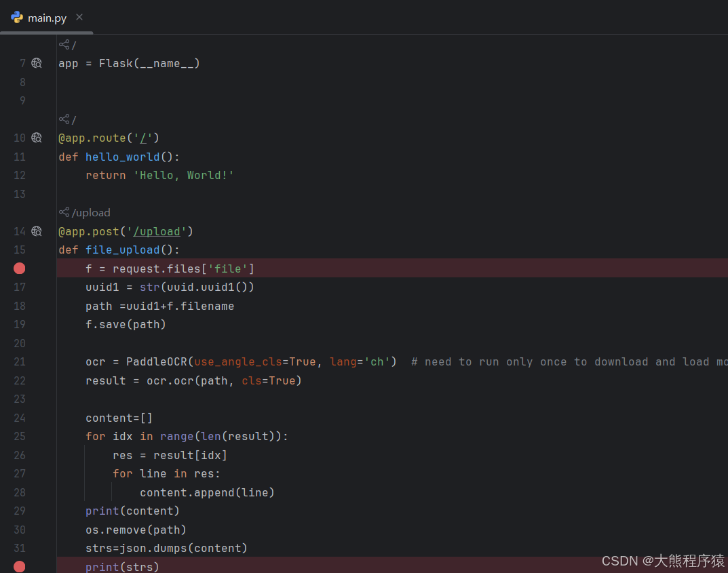The width and height of the screenshot is (728, 573).
Task: Click the '/' route link in @app.route
Action: click(x=142, y=137)
